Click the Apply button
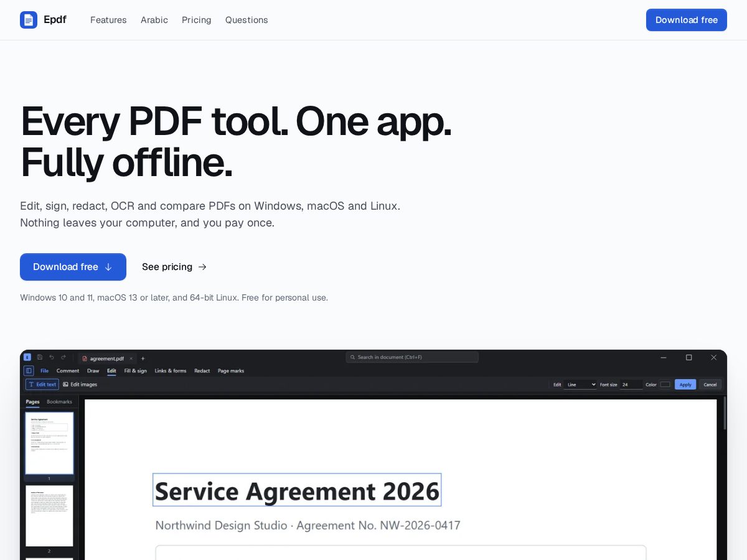This screenshot has width=747, height=560. pyautogui.click(x=685, y=385)
